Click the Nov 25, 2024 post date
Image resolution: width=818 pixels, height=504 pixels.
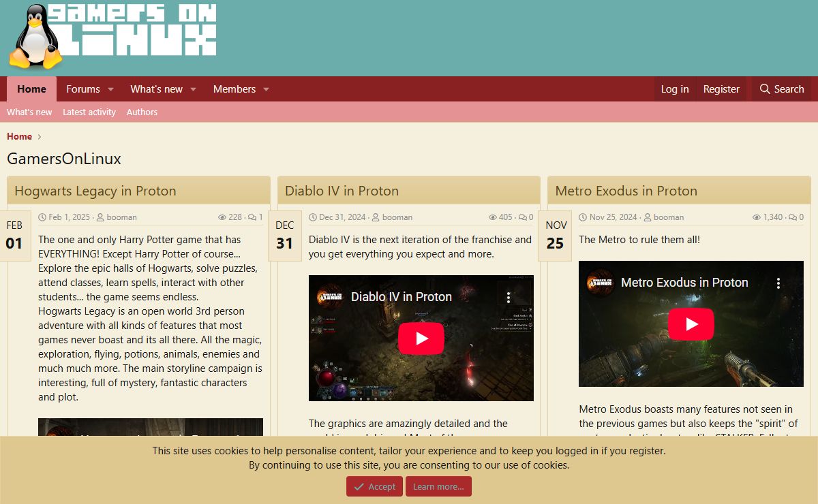[x=613, y=217]
